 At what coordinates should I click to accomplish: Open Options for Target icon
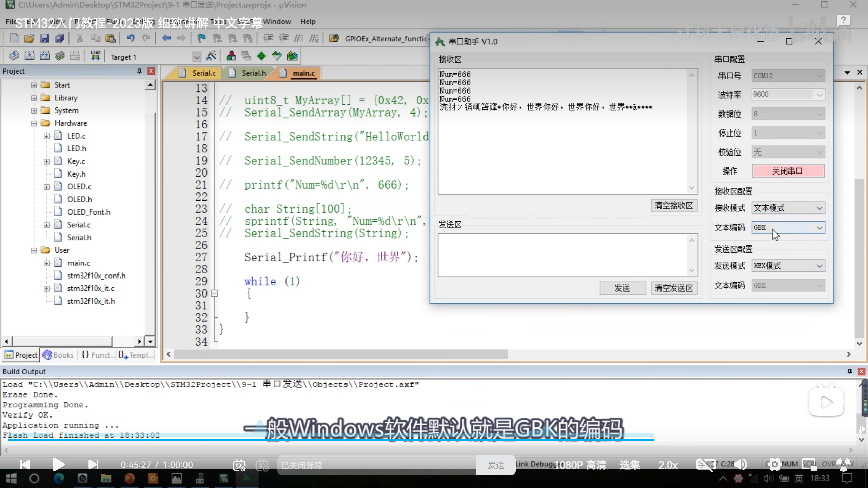(211, 56)
